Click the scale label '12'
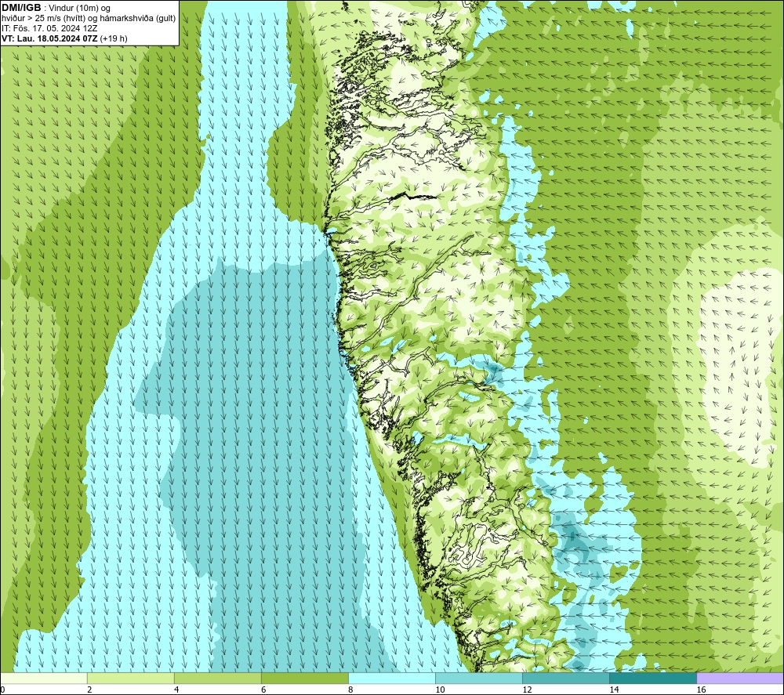The width and height of the screenshot is (784, 695). click(x=527, y=690)
